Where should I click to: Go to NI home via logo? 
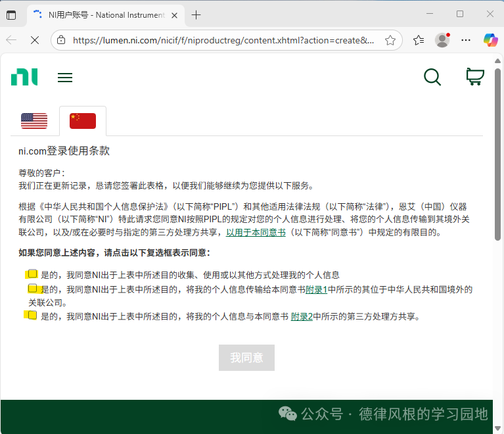coord(24,77)
